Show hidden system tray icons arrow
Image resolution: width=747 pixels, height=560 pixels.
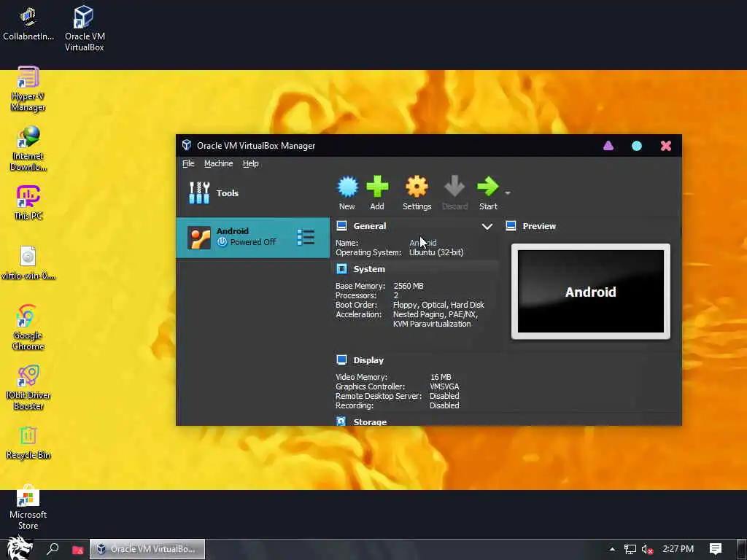pyautogui.click(x=612, y=549)
